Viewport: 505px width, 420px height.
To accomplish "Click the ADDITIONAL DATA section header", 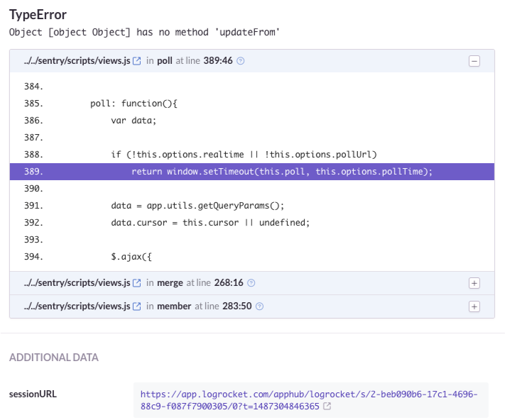I will [54, 358].
